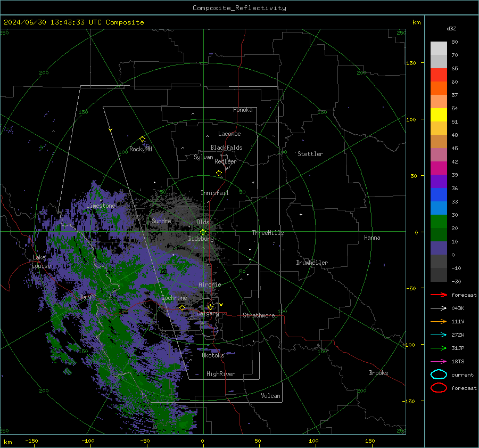The width and height of the screenshot is (479, 448).
Task: Click the orange 111V arrow legend icon
Action: coord(439,321)
